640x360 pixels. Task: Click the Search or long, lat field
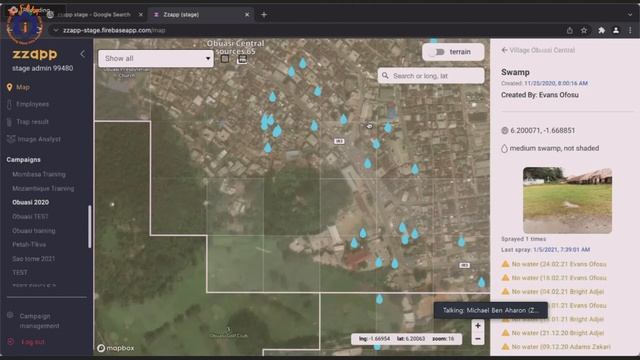(x=431, y=76)
